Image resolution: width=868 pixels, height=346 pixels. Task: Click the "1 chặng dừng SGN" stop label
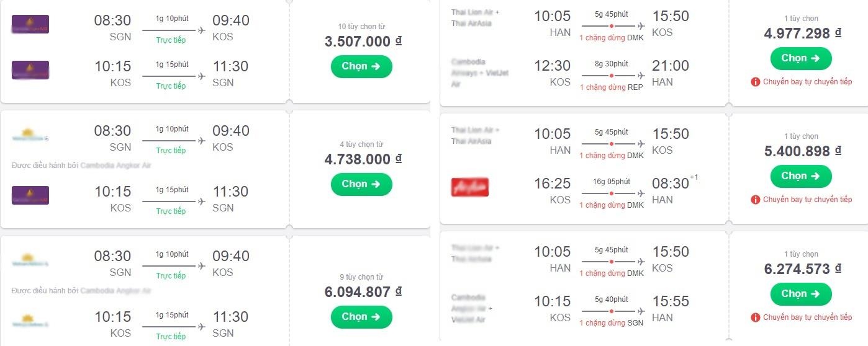611,323
